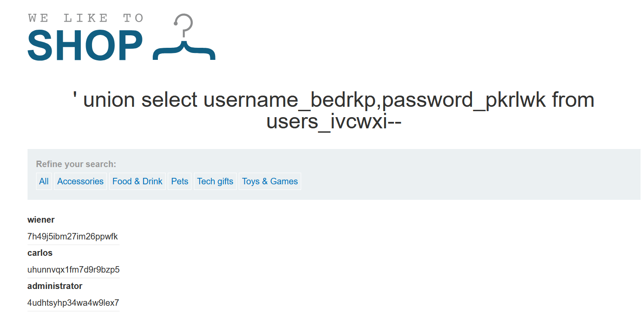Click the blue SHOP logo text
This screenshot has height=326, width=644.
(85, 45)
